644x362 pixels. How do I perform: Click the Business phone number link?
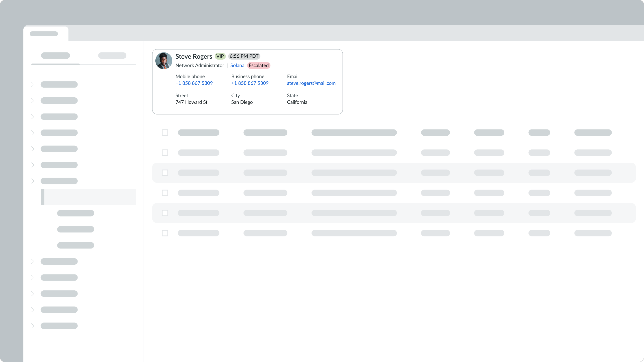(x=250, y=83)
